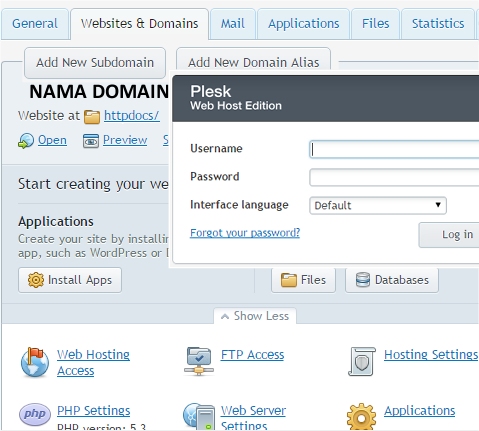Click the PHP Settings php icon
This screenshot has width=479, height=431.
coord(35,414)
